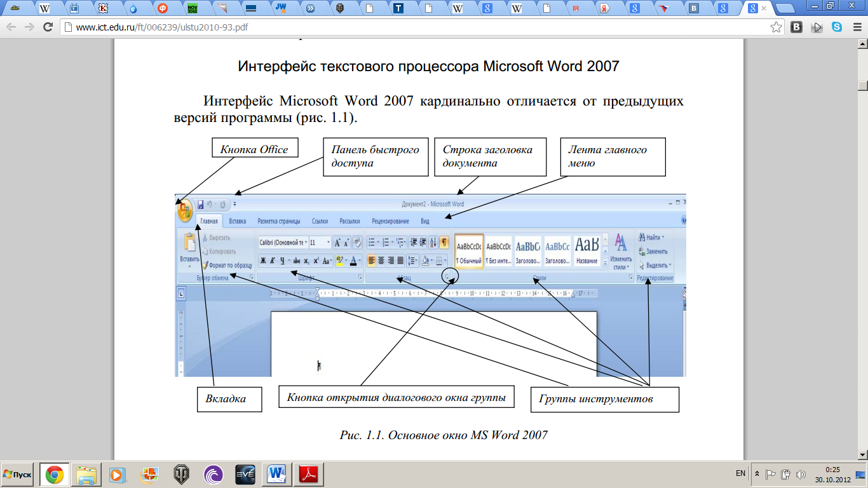The height and width of the screenshot is (488, 868).
Task: Click the Вырезать scissors command
Action: click(217, 238)
